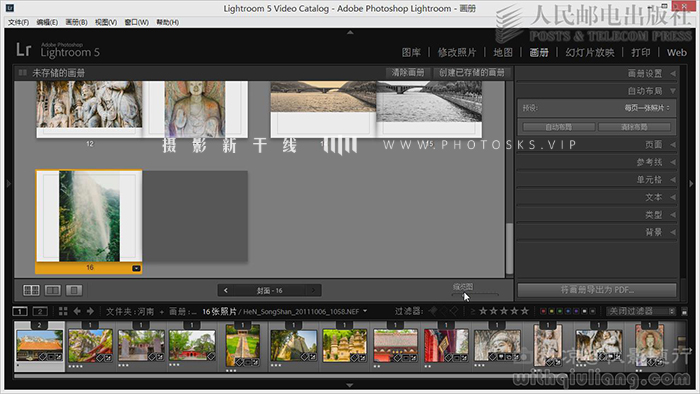Open 关闭过滤器 filter preset dropdown
700x394 pixels.
click(641, 311)
